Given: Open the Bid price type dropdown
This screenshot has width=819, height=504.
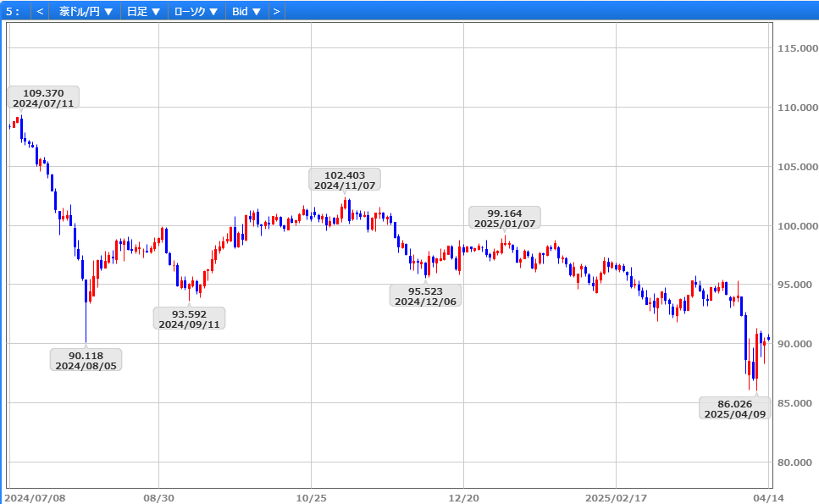Looking at the screenshot, I should [x=246, y=12].
